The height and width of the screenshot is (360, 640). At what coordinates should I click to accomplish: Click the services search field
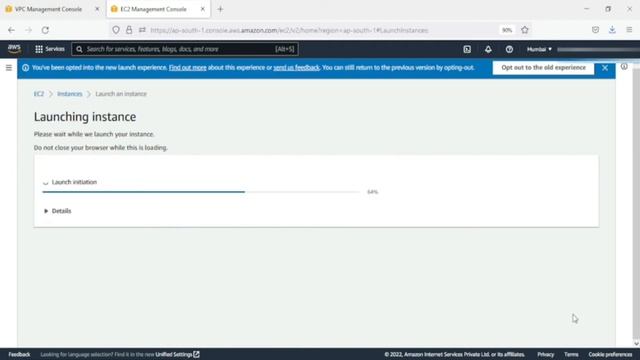click(185, 49)
